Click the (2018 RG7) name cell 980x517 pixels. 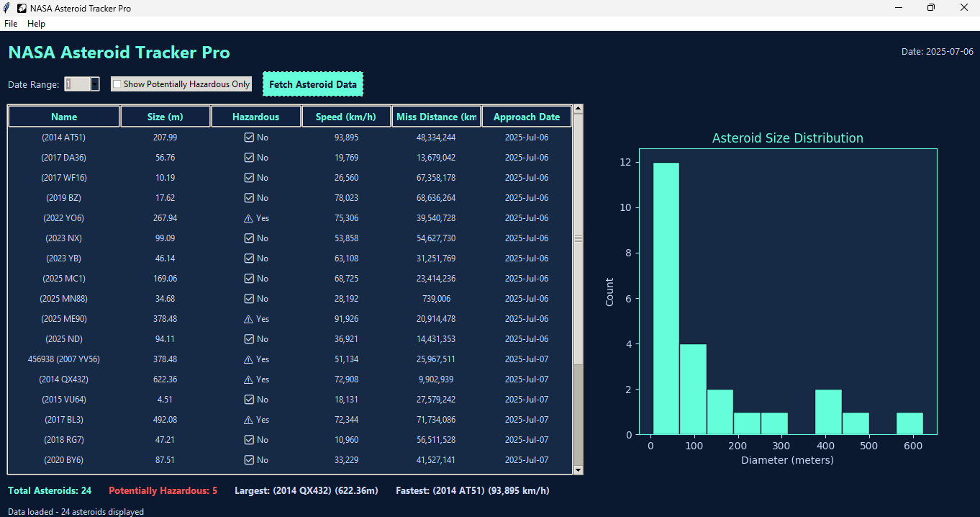[64, 440]
